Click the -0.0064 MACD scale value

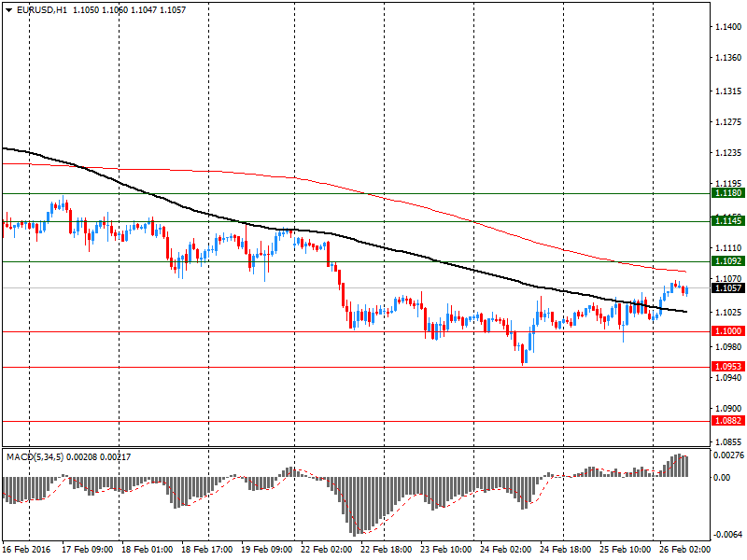[x=728, y=535]
